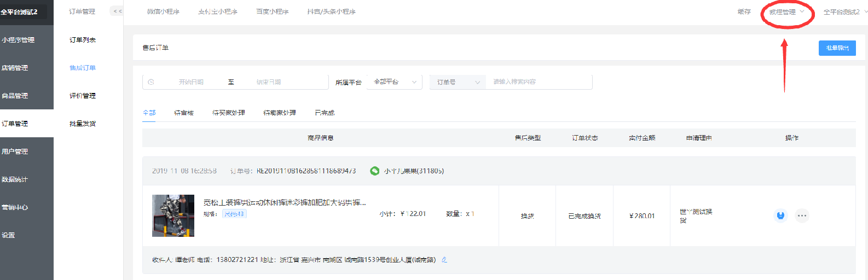Click the green WeChat mini-program icon in order row
Viewport: 868px width, 280px height.
point(375,171)
